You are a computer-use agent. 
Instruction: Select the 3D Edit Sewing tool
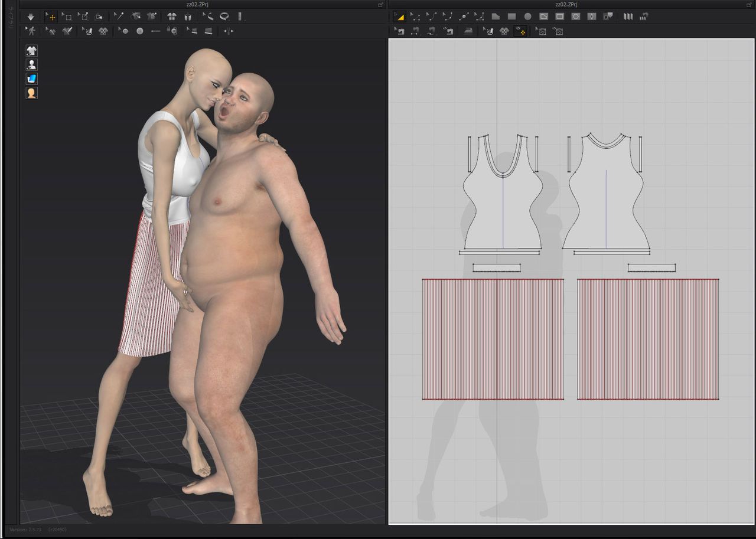point(50,31)
